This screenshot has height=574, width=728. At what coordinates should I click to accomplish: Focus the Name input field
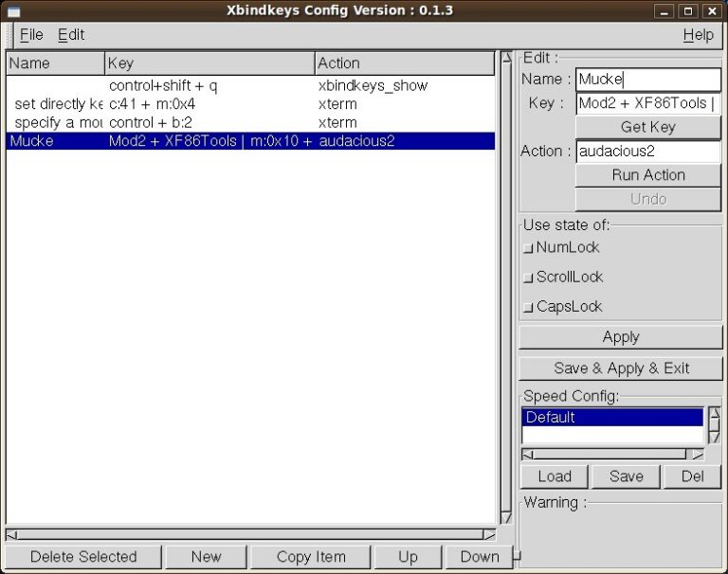coord(648,80)
